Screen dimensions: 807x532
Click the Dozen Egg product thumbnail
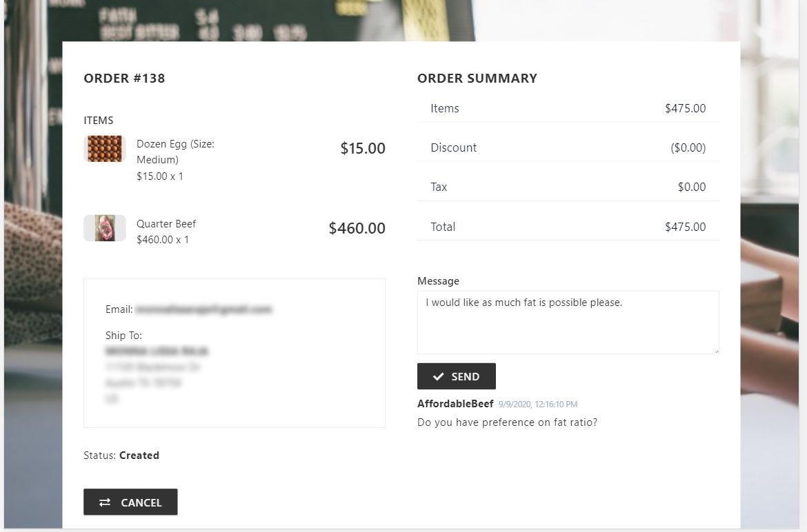click(105, 148)
